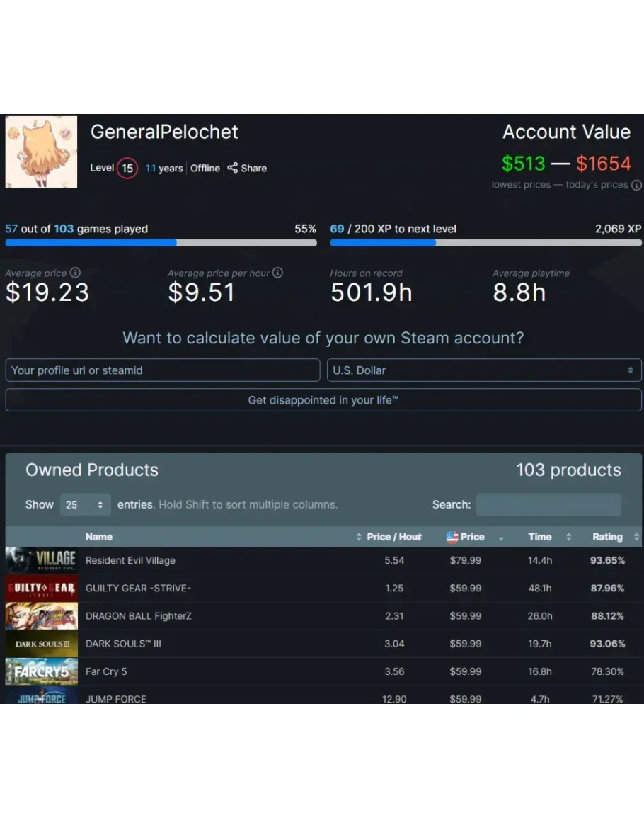
Task: Click info icon next to Average price
Action: pyautogui.click(x=75, y=273)
